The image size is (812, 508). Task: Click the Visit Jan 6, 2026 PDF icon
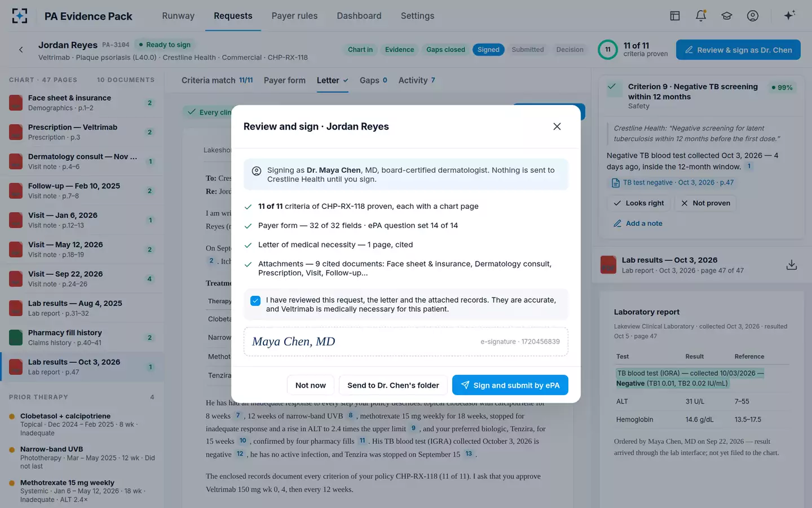[x=16, y=220]
